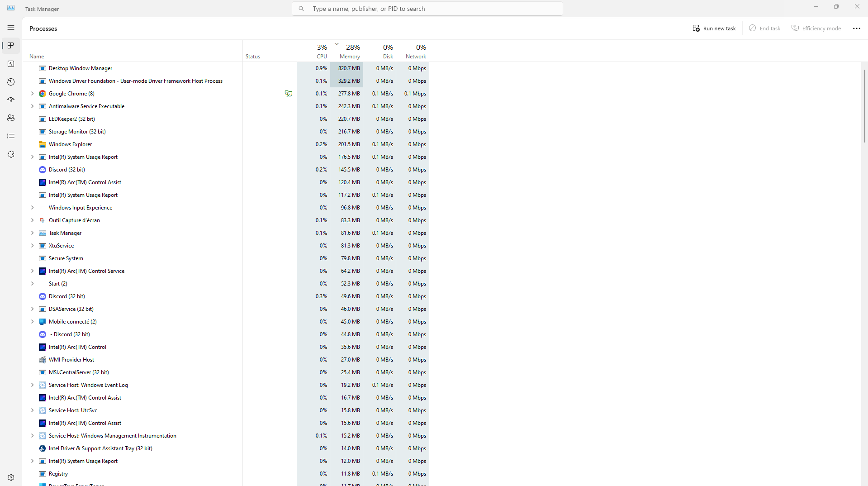
Task: Click Run new task button
Action: [x=714, y=28]
